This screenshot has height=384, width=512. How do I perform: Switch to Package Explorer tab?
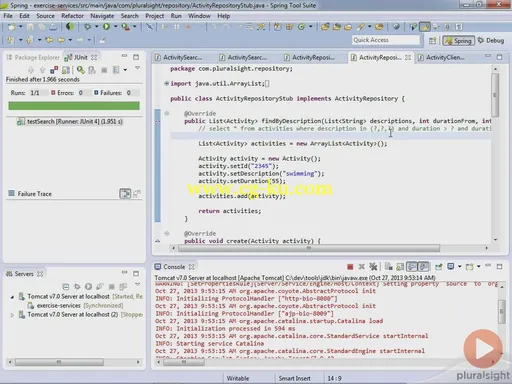[x=33, y=57]
